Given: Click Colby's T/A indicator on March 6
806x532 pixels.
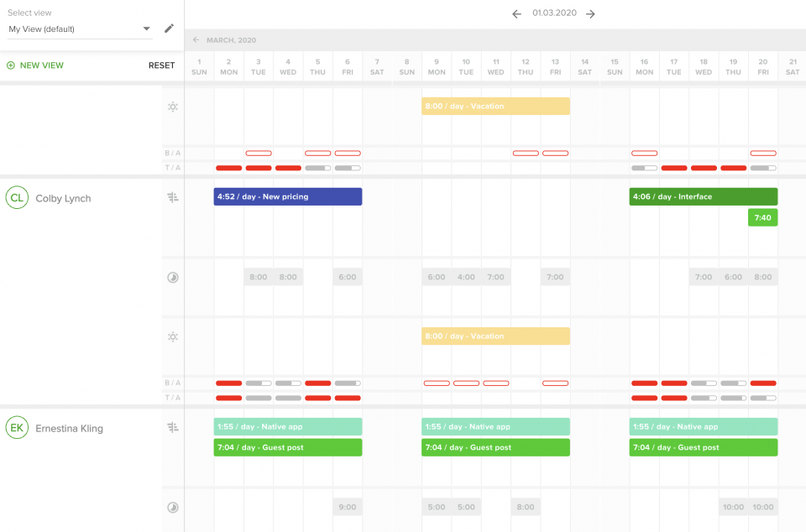Looking at the screenshot, I should click(x=348, y=398).
